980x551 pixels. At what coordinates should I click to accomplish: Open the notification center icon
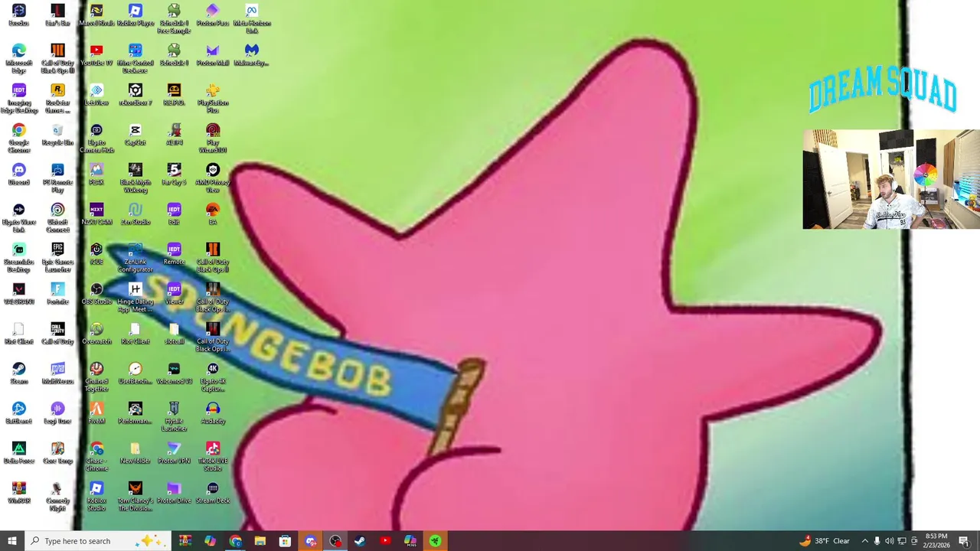pyautogui.click(x=964, y=541)
